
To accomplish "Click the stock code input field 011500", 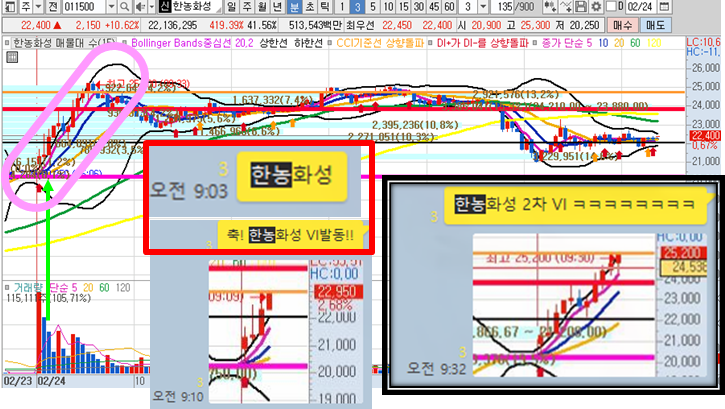I will [84, 6].
